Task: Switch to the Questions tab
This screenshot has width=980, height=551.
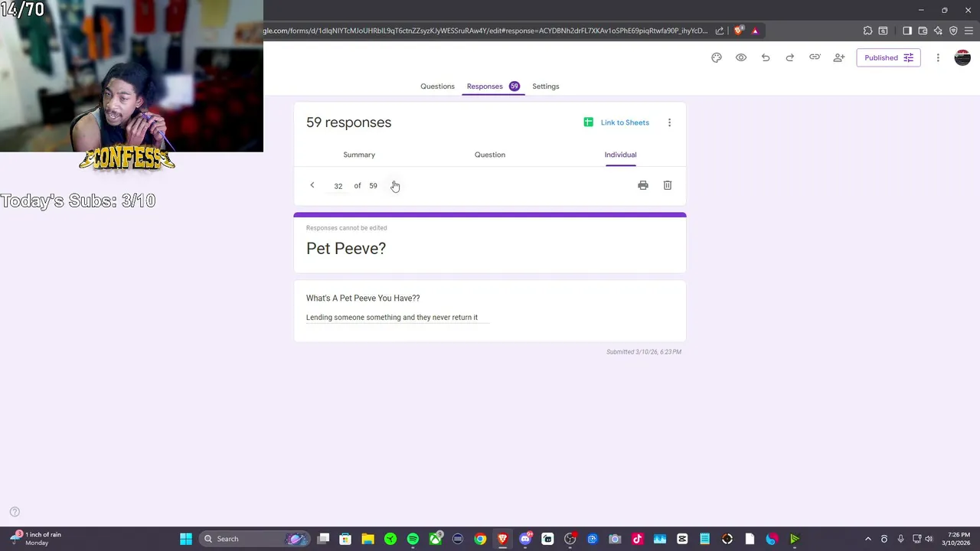Action: tap(437, 86)
